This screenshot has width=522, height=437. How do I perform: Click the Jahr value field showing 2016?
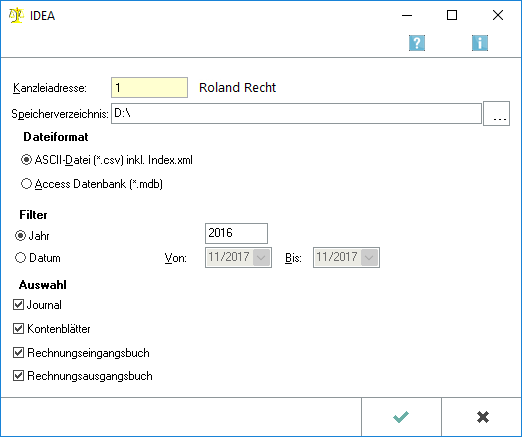coord(236,233)
